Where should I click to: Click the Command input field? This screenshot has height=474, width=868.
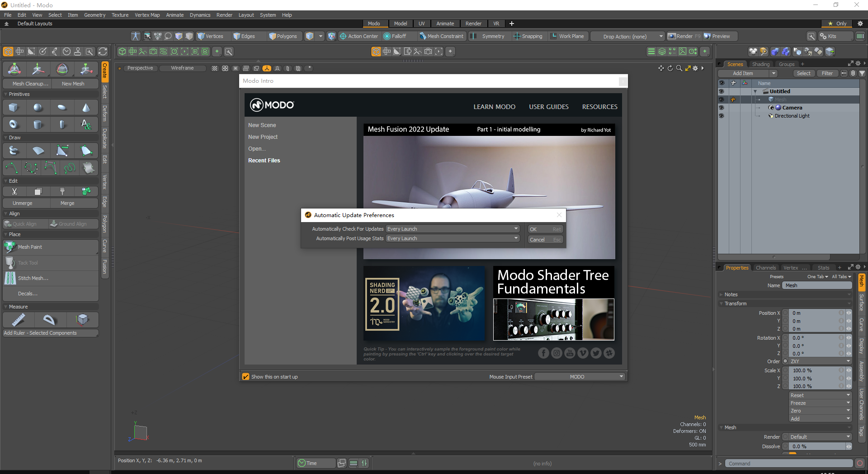tap(788, 464)
